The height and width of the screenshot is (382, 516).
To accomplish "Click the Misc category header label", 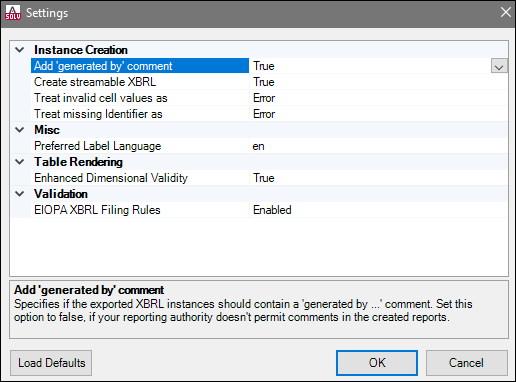I will [x=47, y=130].
